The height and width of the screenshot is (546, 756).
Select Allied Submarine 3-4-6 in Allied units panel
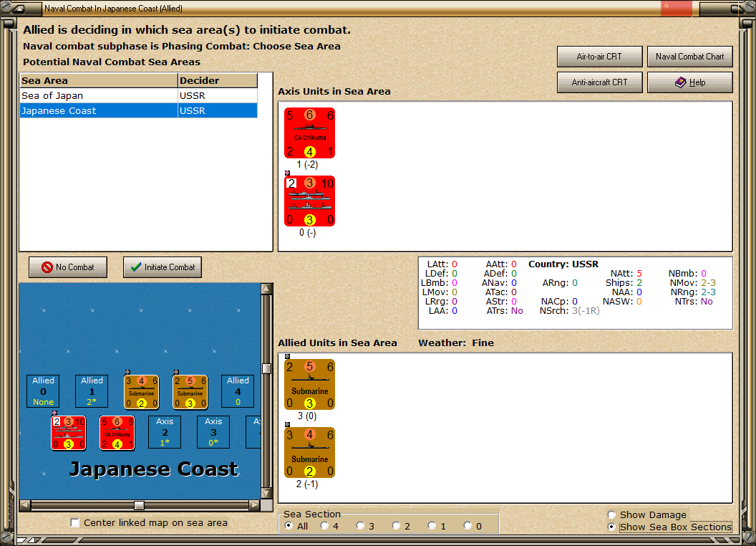(309, 452)
